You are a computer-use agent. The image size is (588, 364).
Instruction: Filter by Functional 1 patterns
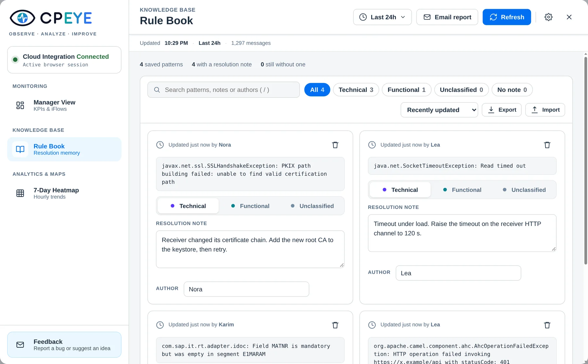[x=406, y=90]
